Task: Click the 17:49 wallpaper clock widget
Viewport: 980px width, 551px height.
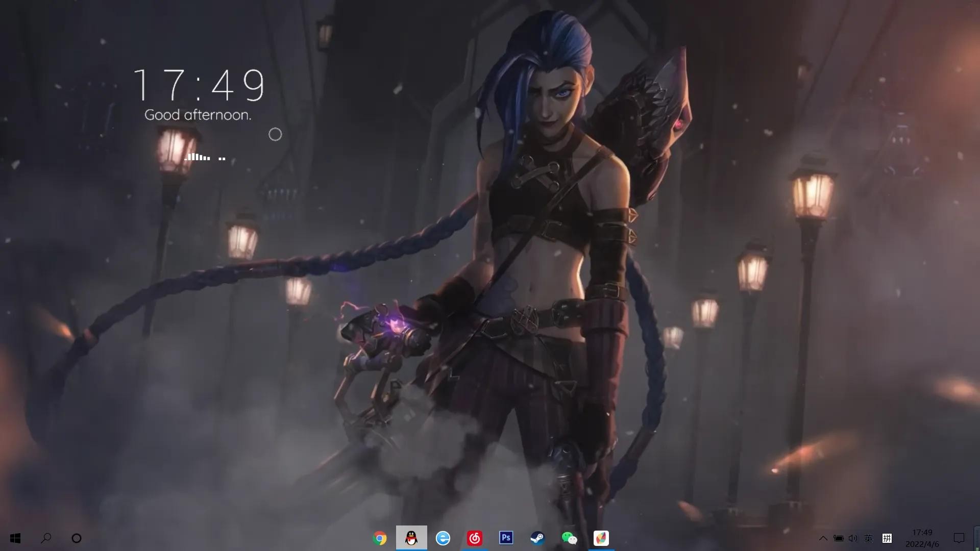Action: (x=199, y=85)
